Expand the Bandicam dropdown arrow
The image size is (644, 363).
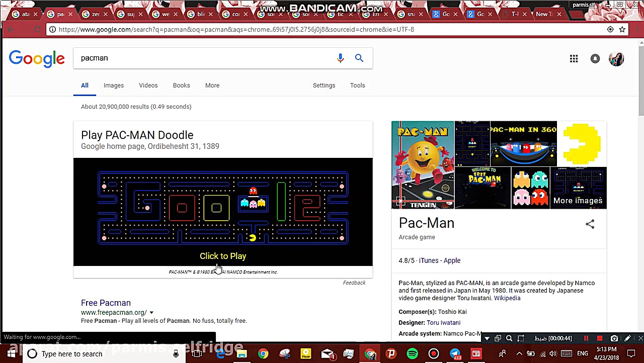click(487, 338)
